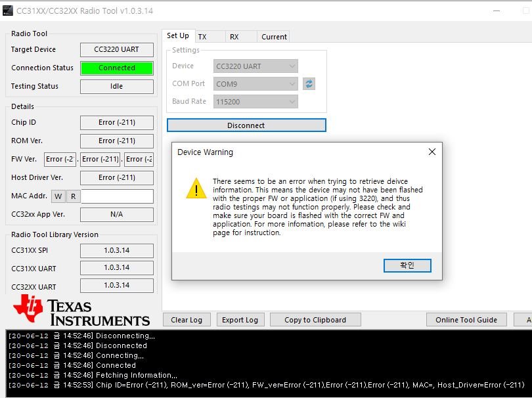Click the MAC Addr. R button
532x398 pixels.
74,196
